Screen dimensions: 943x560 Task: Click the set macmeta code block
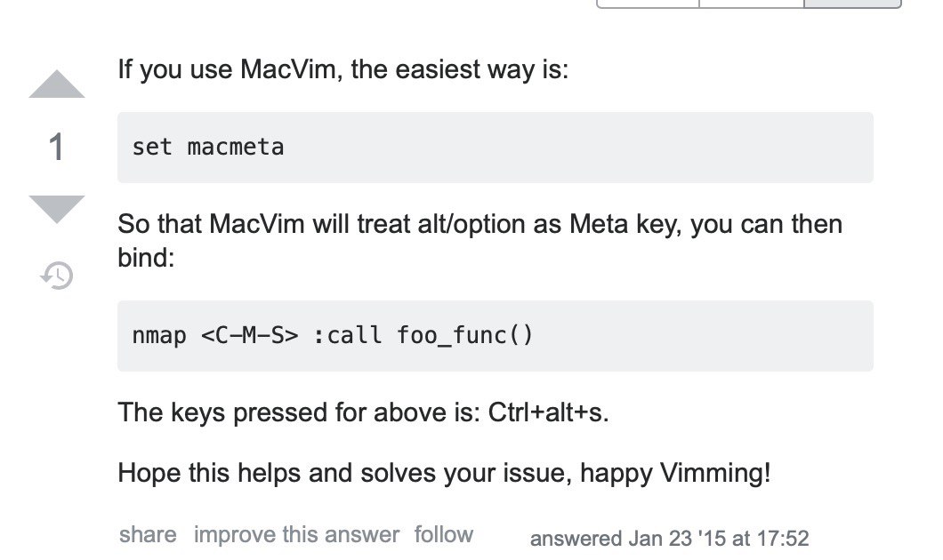[495, 148]
